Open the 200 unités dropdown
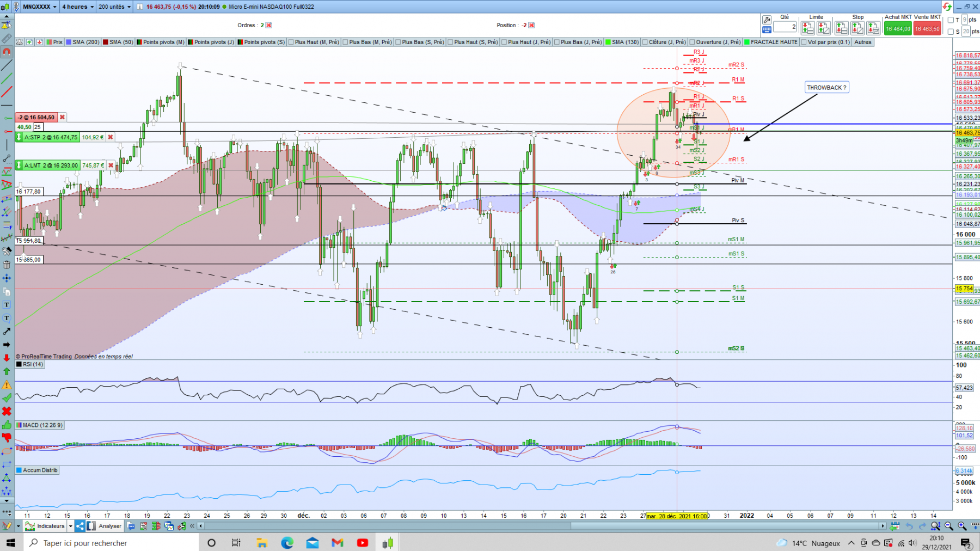Viewport: 980px width, 551px height. [114, 7]
